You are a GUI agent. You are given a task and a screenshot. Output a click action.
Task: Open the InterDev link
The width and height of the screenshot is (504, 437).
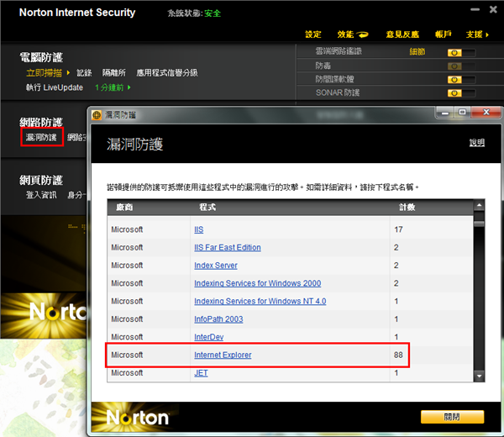[208, 337]
